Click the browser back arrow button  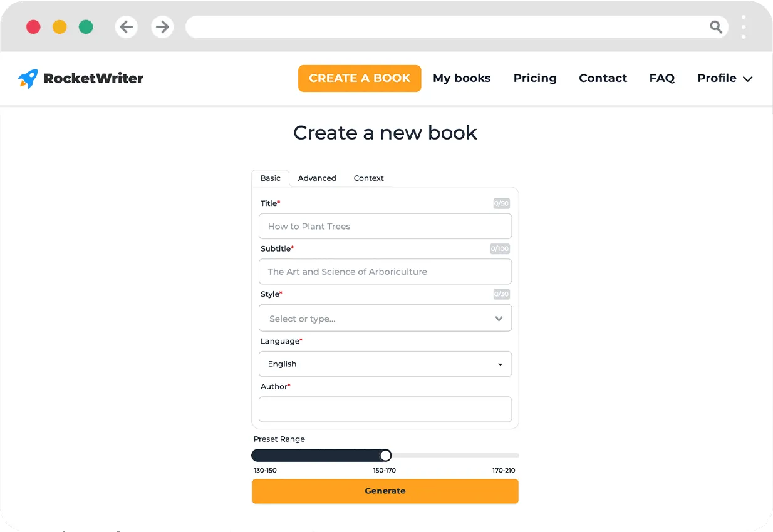(127, 27)
